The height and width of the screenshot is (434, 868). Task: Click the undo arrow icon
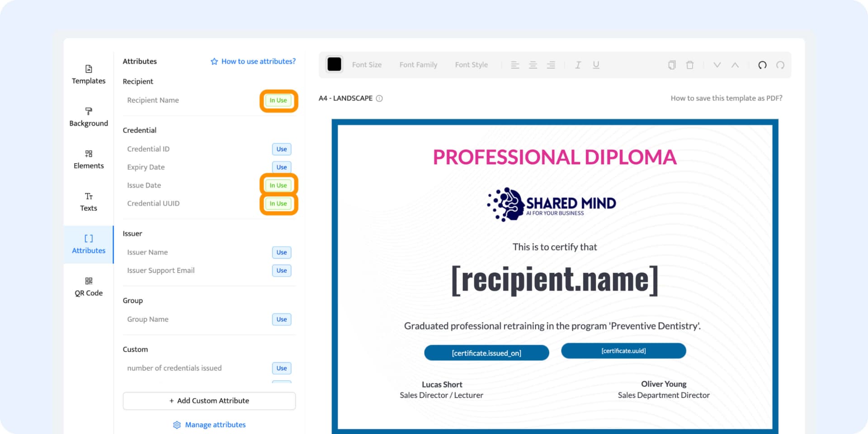click(762, 65)
